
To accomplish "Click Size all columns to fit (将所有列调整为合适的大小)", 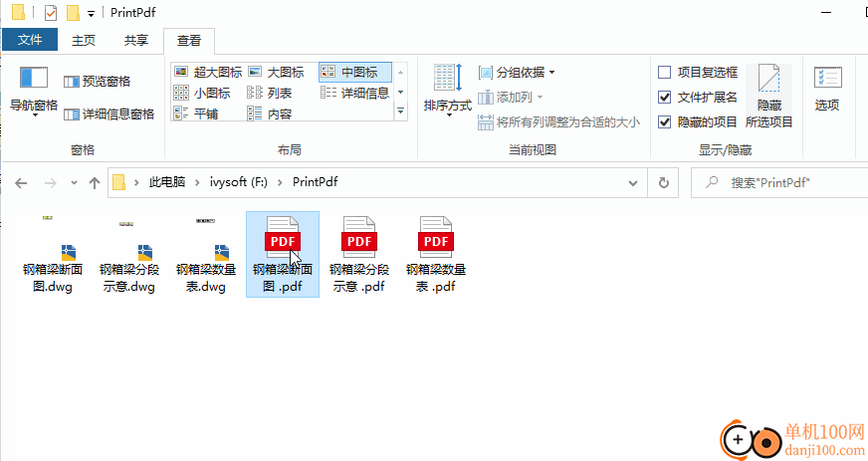I will pos(559,122).
